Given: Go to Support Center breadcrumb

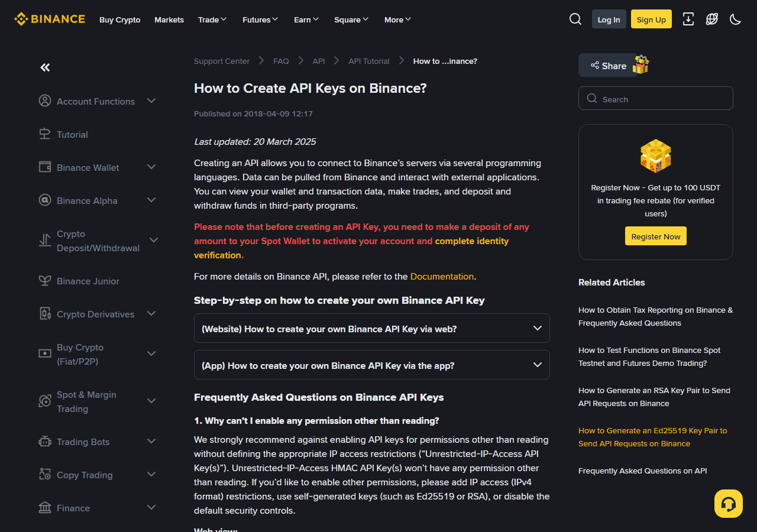Looking at the screenshot, I should (x=222, y=61).
